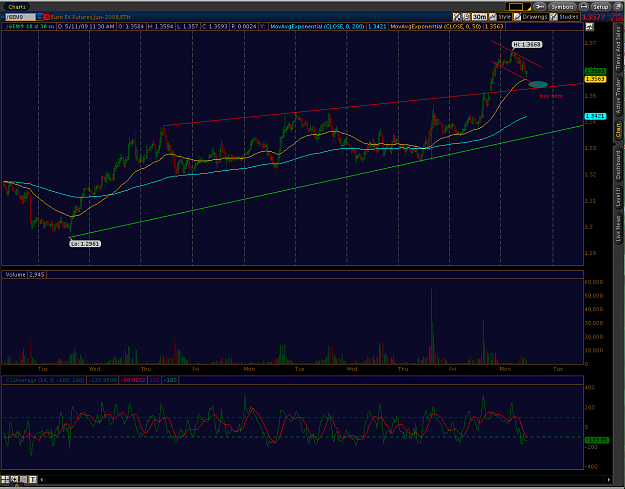The image size is (625, 489).
Task: Click the second chart icon left of 30m
Action: 466,17
